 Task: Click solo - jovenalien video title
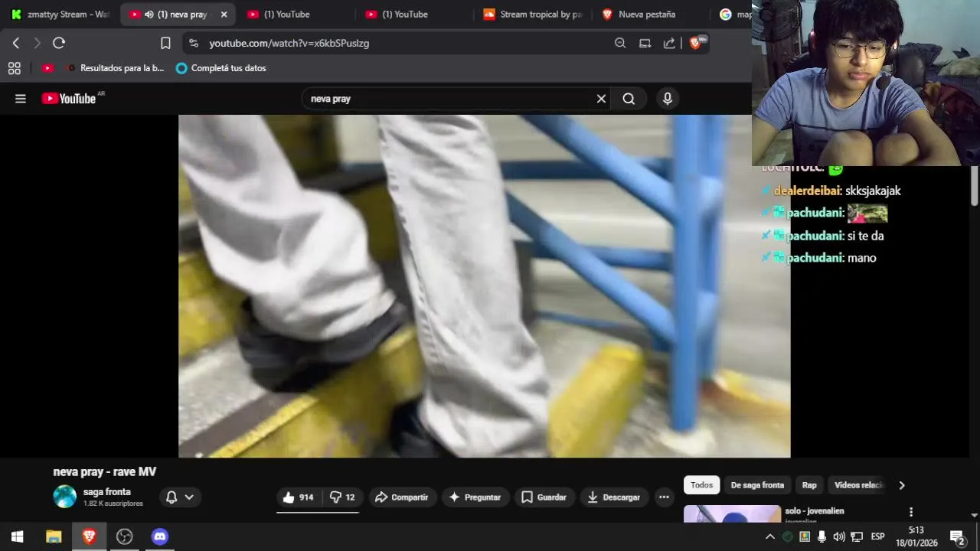815,510
